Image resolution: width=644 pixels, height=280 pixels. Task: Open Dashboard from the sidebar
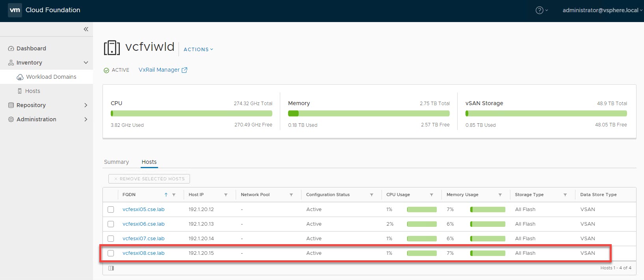click(31, 48)
